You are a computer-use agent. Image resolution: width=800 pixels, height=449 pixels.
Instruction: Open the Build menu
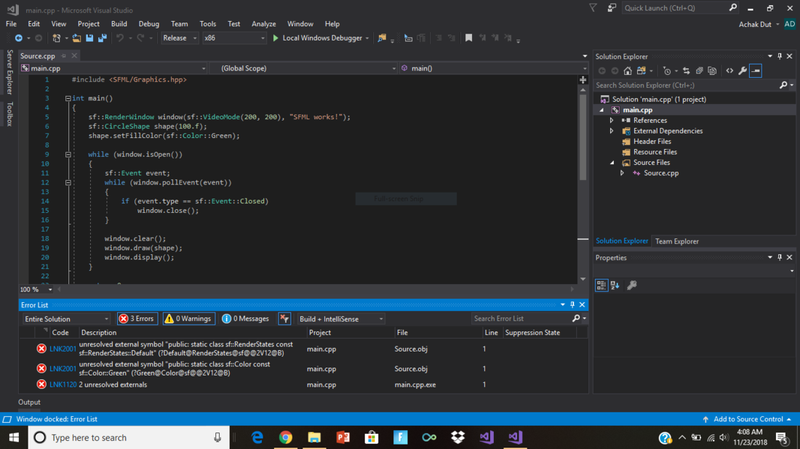[119, 24]
